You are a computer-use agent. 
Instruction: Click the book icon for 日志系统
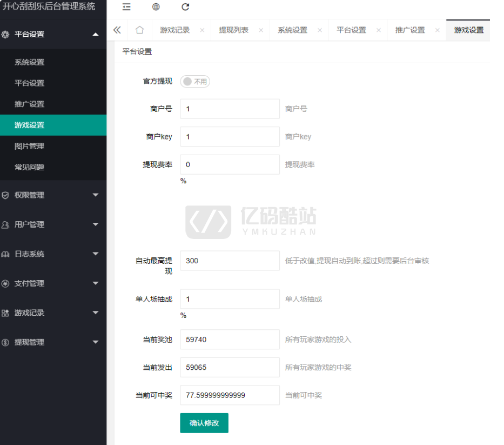pyautogui.click(x=5, y=254)
